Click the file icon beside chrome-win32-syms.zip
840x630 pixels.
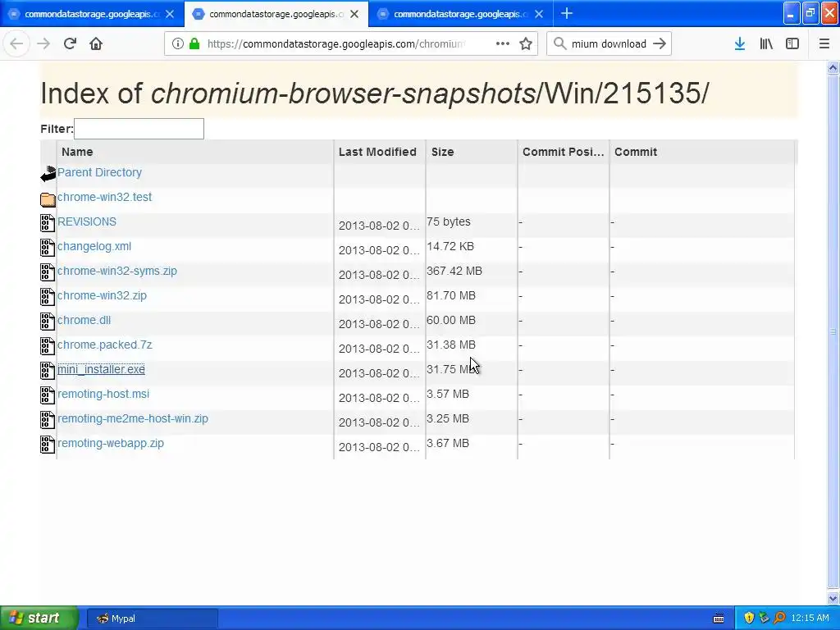(48, 272)
